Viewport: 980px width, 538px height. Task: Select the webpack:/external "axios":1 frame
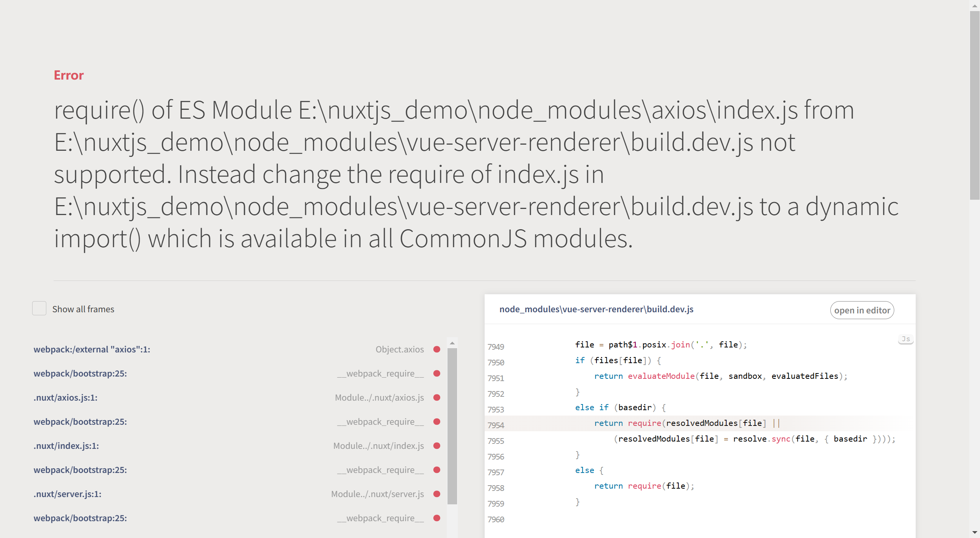[x=92, y=349]
